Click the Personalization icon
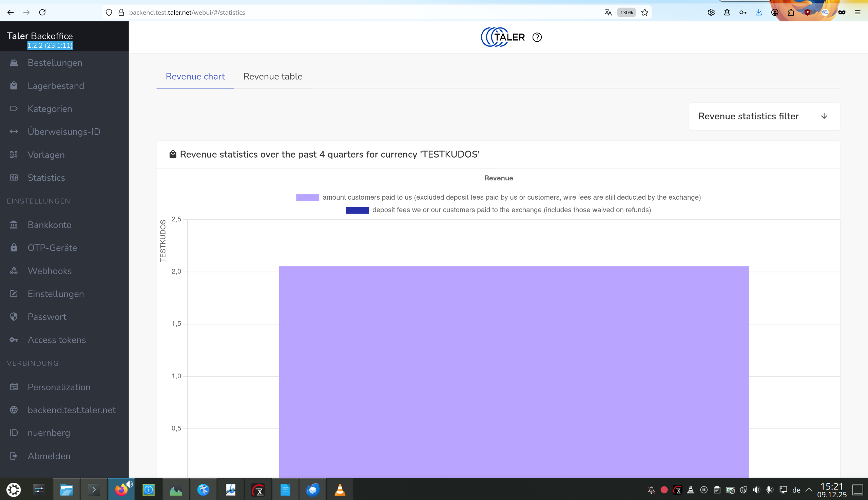Viewport: 868px width, 500px height. click(x=14, y=387)
